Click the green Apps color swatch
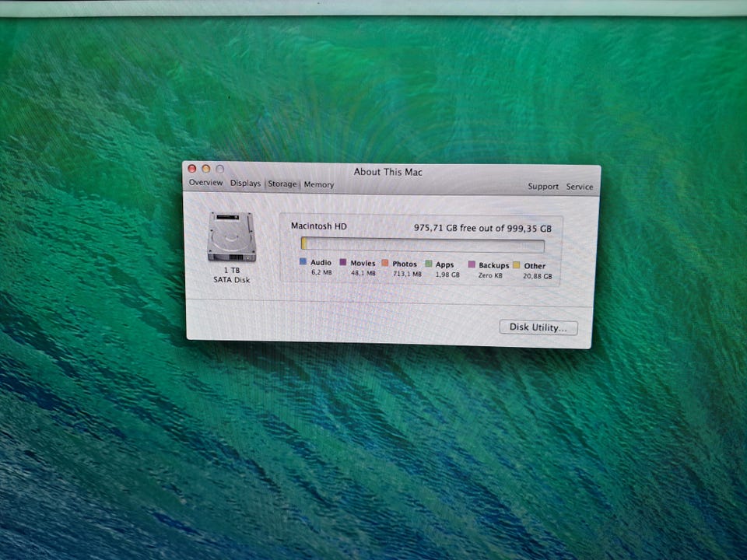The image size is (747, 560). (x=428, y=264)
